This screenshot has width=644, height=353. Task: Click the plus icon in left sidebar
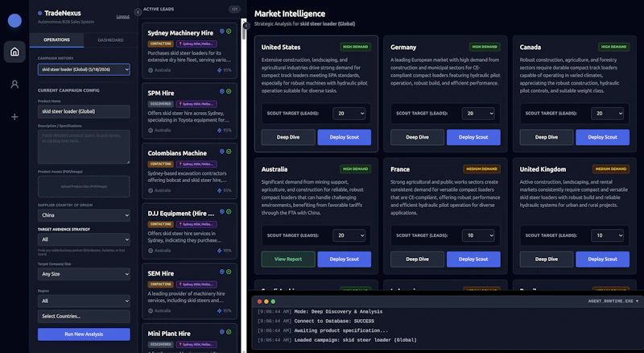pos(14,117)
